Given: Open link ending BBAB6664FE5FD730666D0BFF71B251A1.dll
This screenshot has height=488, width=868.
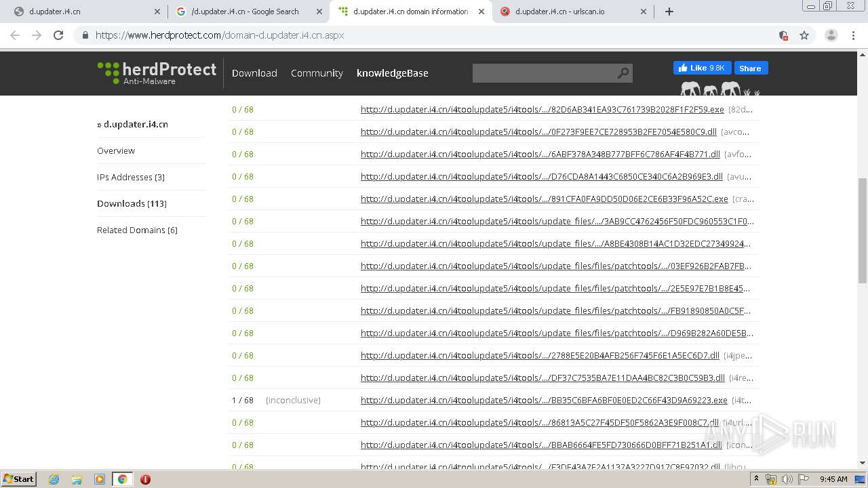Looking at the screenshot, I should click(541, 445).
